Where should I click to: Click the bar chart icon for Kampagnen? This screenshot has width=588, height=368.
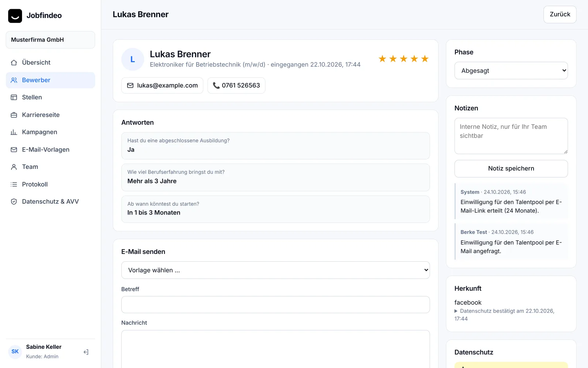(14, 132)
